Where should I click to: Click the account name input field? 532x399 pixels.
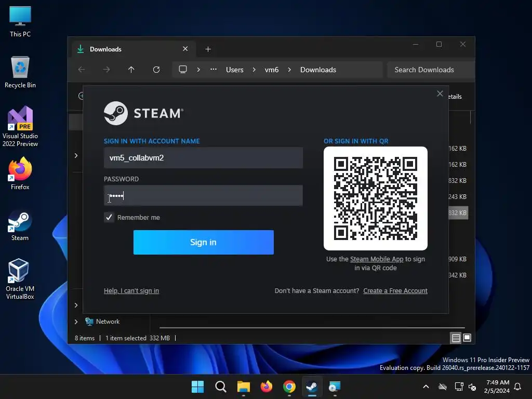pos(203,158)
